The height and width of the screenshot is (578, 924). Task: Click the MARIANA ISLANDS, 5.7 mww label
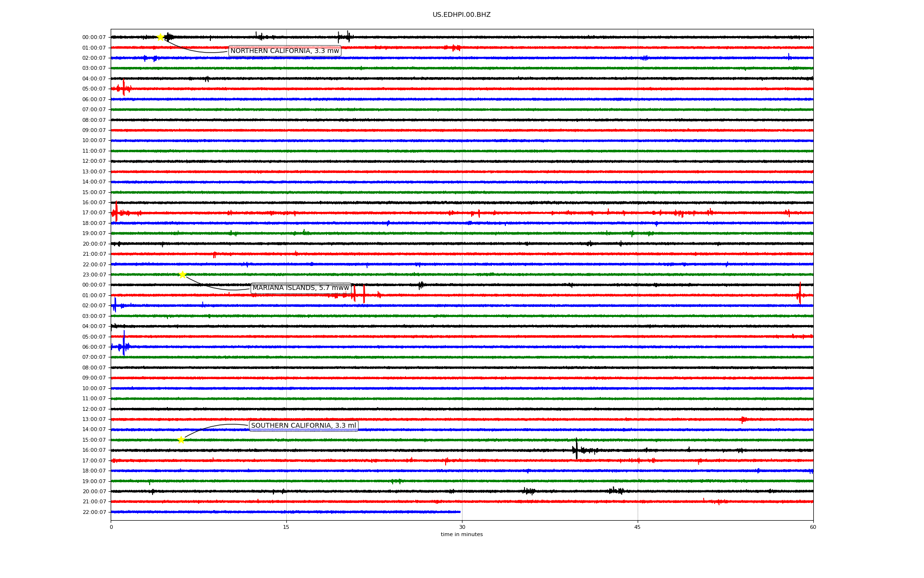[x=301, y=288]
